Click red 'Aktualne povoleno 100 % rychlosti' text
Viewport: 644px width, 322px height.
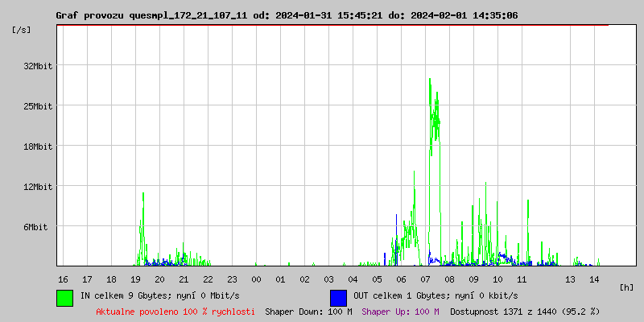(x=175, y=311)
